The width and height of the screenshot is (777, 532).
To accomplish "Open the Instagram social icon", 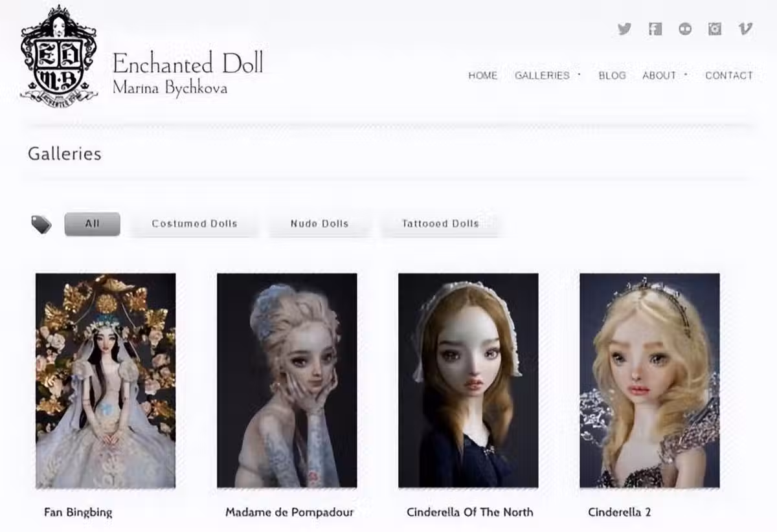I will tap(715, 28).
